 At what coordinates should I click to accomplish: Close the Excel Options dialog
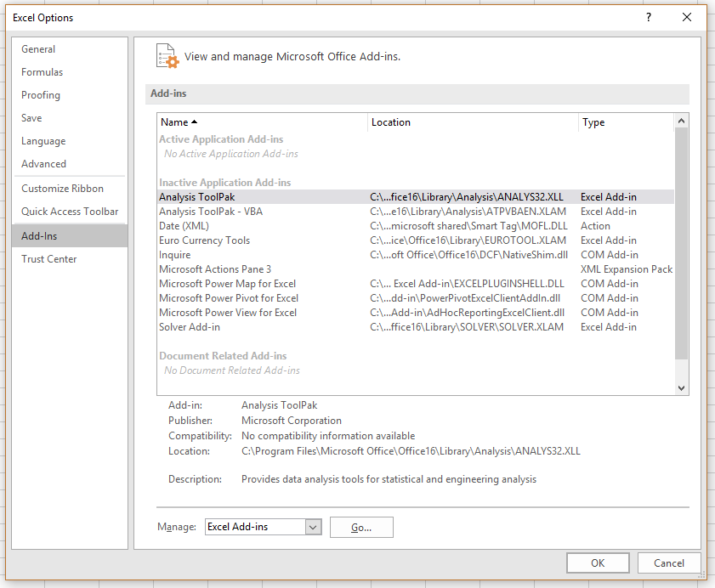click(687, 17)
